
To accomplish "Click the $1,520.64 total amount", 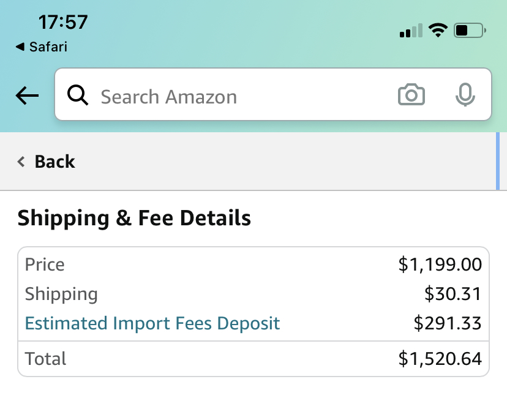I will [x=440, y=359].
